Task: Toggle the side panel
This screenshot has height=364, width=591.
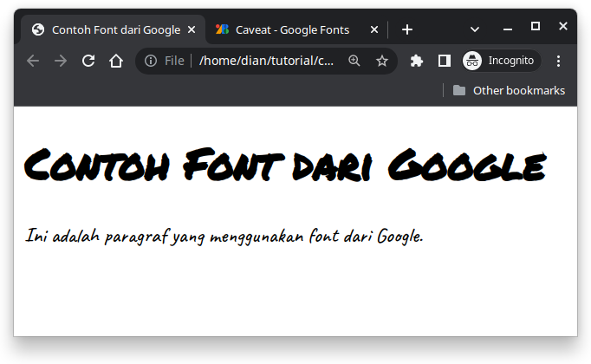Action: coord(445,61)
